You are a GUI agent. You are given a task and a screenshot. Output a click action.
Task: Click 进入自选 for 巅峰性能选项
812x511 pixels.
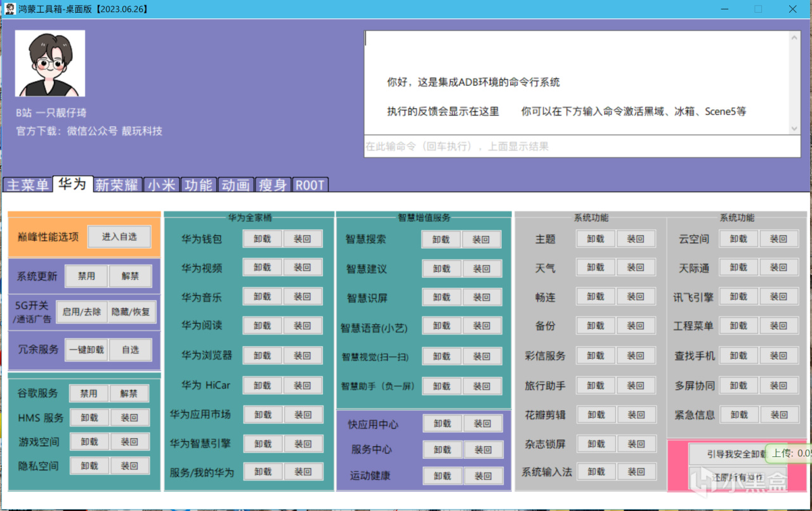(119, 237)
